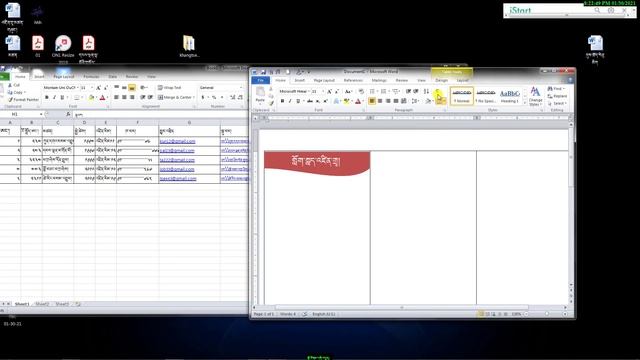The image size is (640, 360).
Task: Switch to Excel Data tab
Action: (x=113, y=76)
